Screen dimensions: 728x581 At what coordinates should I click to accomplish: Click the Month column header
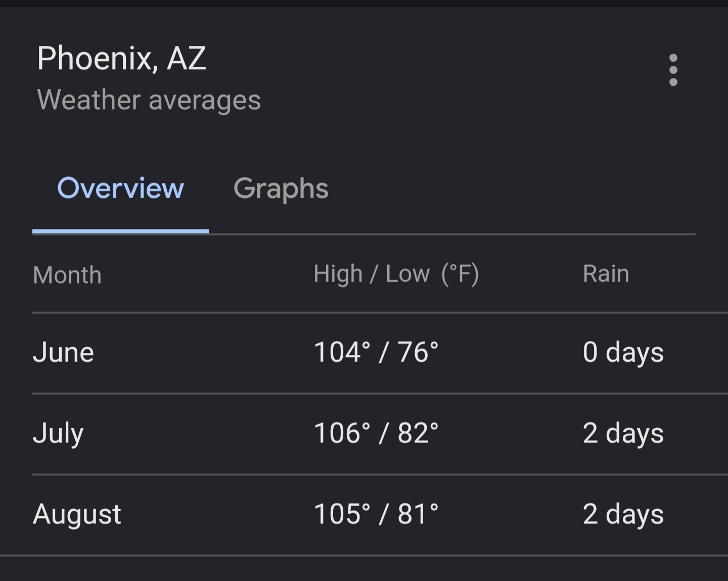[67, 275]
